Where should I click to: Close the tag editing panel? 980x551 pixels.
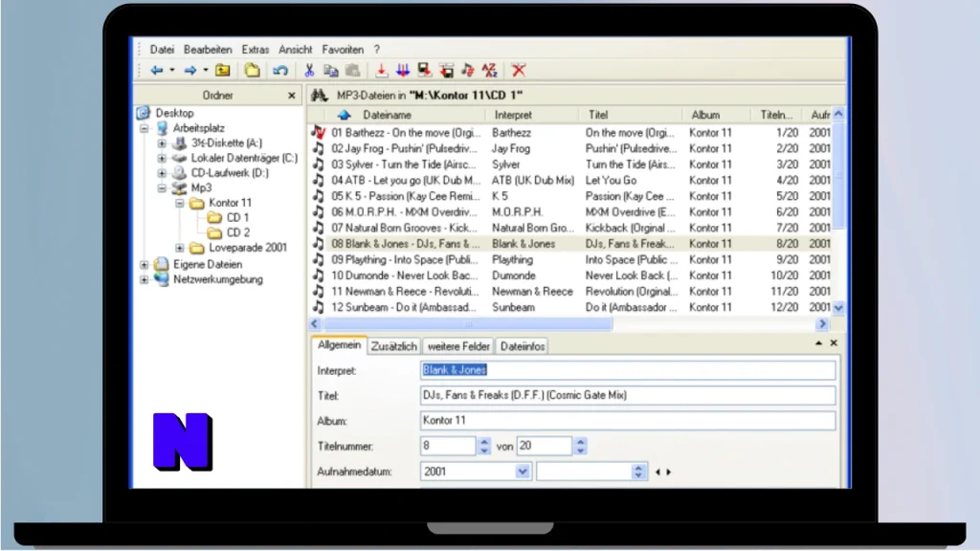tap(834, 343)
